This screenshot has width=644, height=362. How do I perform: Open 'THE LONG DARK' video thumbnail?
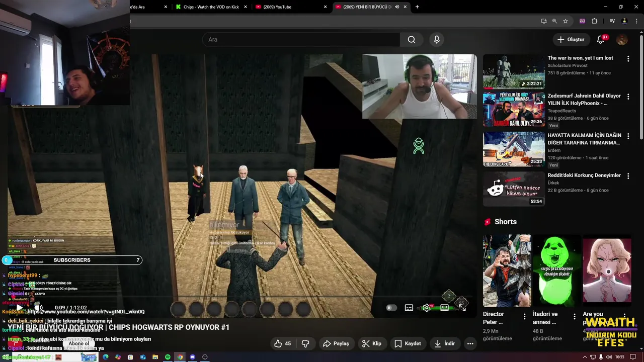tap(514, 149)
